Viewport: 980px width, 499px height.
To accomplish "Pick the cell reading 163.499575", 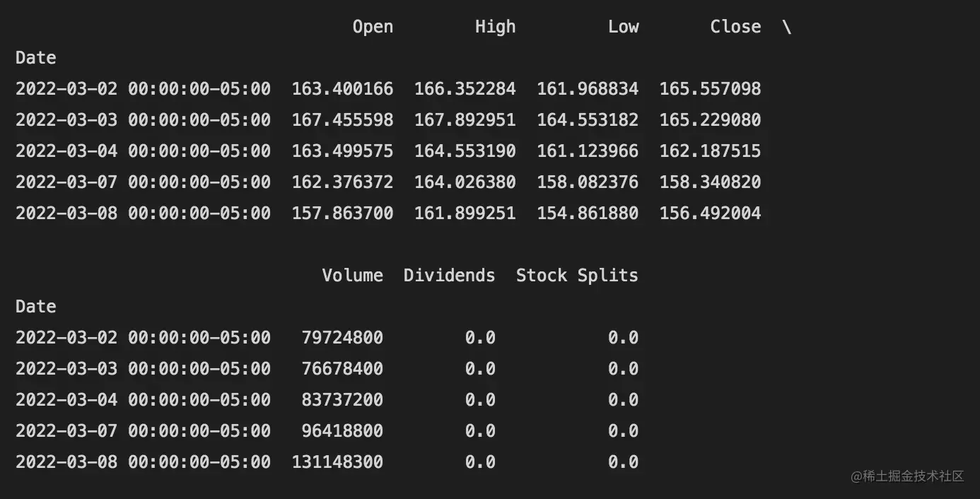I will click(342, 151).
